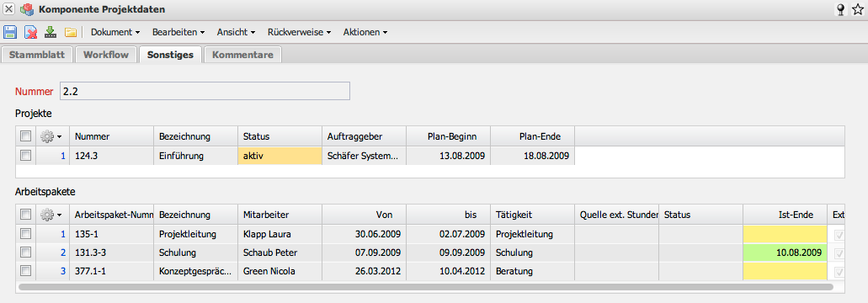Select the 'Einführung' cell

(195, 156)
